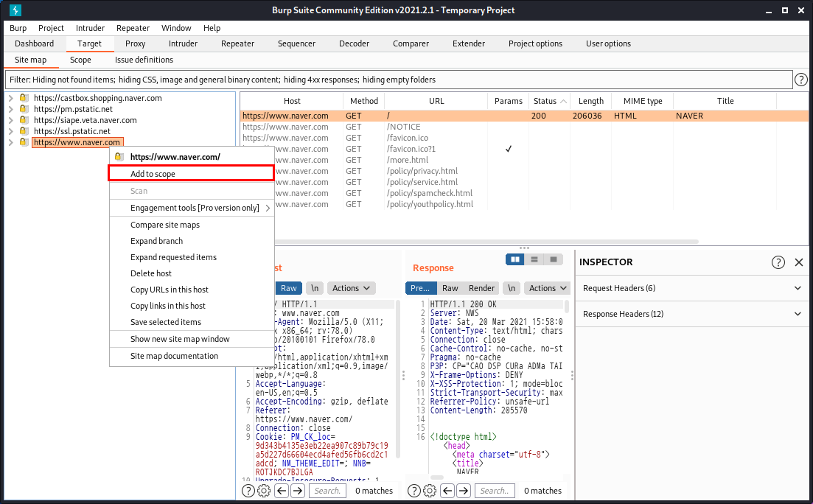Click the response pane search help icon
This screenshot has height=504, width=813.
pos(414,491)
